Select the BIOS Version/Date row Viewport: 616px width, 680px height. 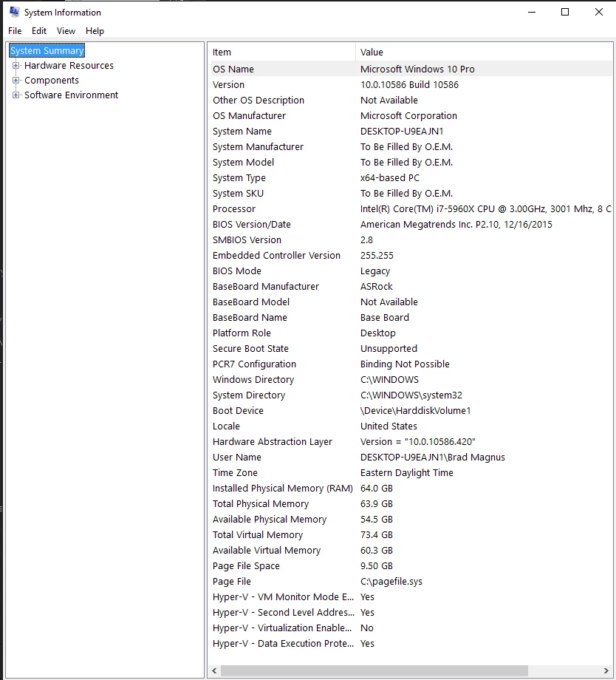click(x=410, y=225)
